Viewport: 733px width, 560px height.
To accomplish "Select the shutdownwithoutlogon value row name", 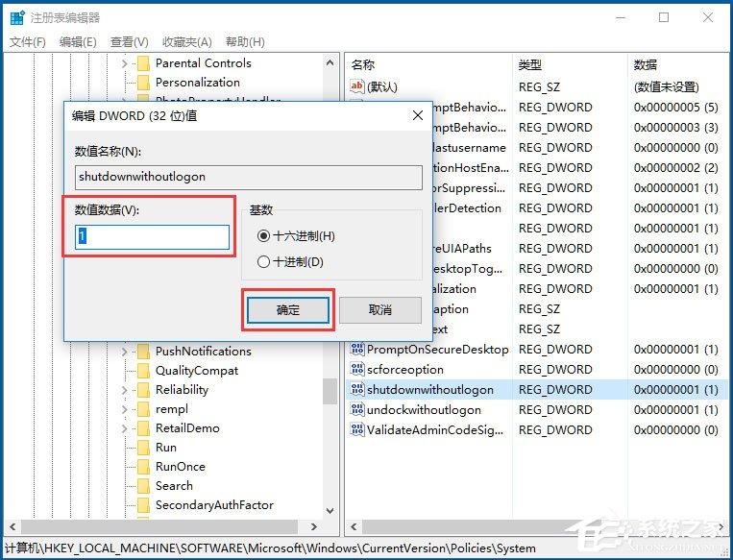I will click(430, 389).
